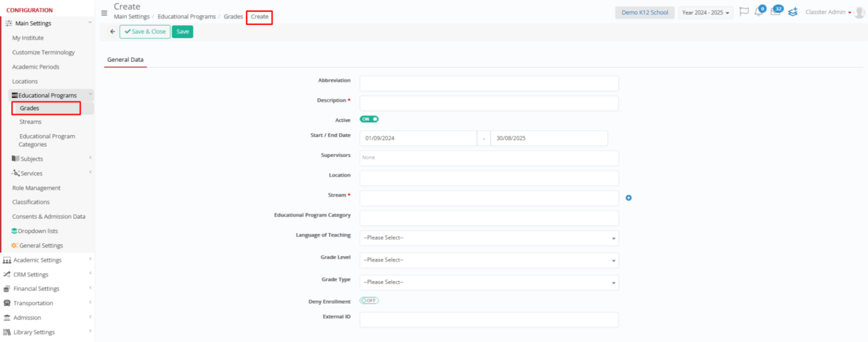Viewport: 868px width, 342px height.
Task: Click the Educational Programs list icon
Action: tap(15, 95)
